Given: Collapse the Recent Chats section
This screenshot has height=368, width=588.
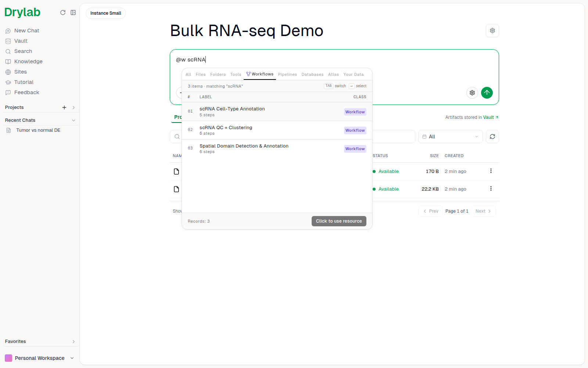Looking at the screenshot, I should tap(73, 120).
